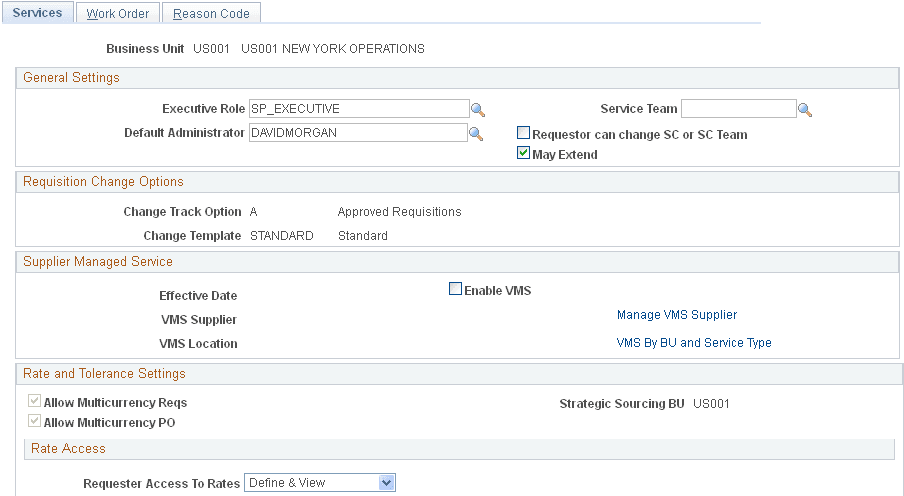Image resolution: width=904 pixels, height=496 pixels.
Task: Switch to the Reason Code tab
Action: pos(211,13)
